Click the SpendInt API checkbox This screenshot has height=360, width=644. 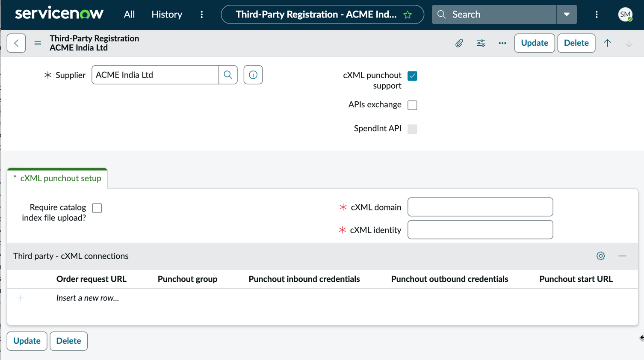(412, 129)
